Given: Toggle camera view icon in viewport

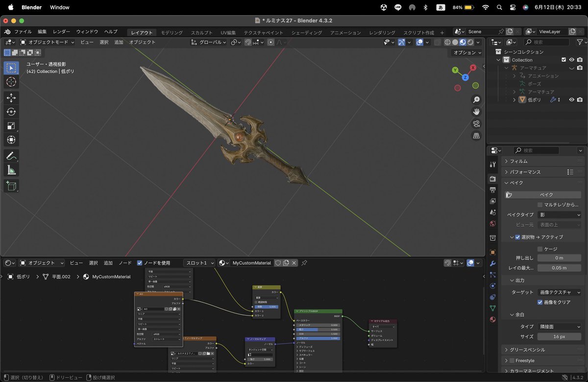Looking at the screenshot, I should pos(476,123).
